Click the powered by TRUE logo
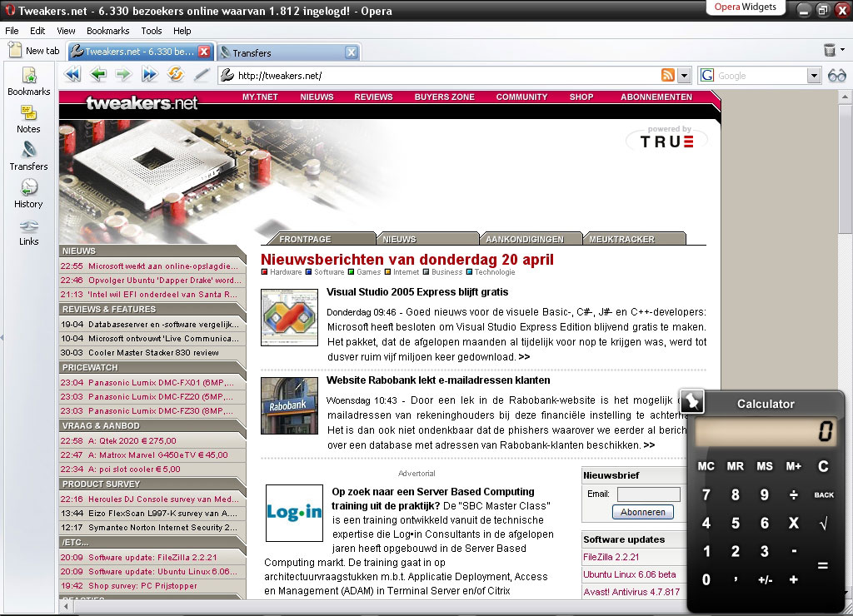Viewport: 853px width, 616px height. point(667,139)
